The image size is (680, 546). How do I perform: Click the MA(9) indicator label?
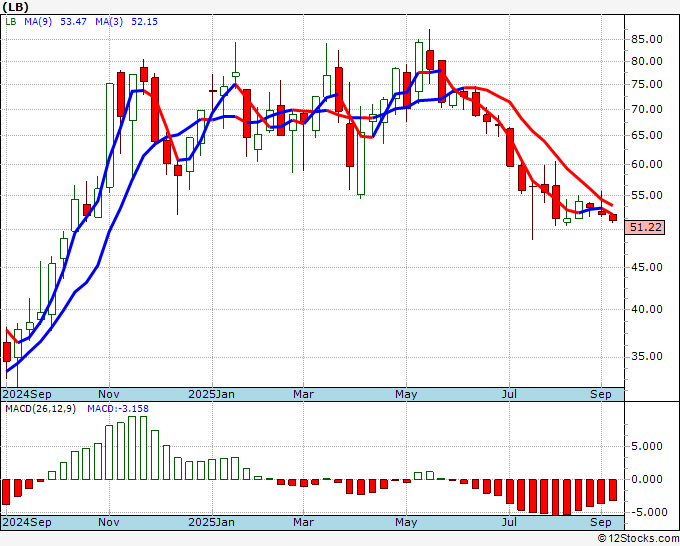[x=38, y=22]
